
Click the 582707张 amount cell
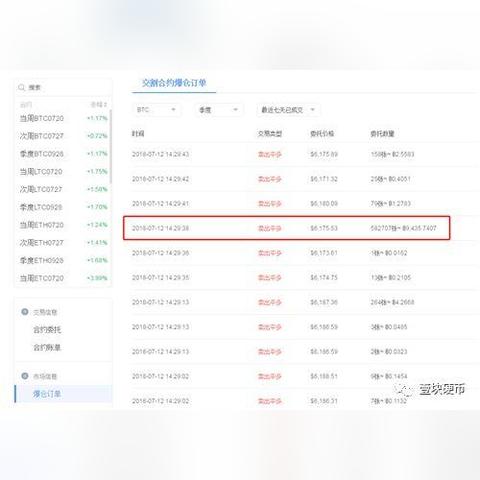pos(403,228)
